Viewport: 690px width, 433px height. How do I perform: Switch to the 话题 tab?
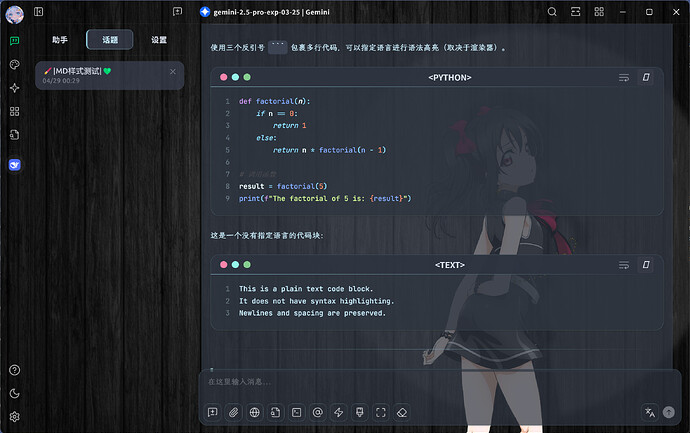point(110,40)
